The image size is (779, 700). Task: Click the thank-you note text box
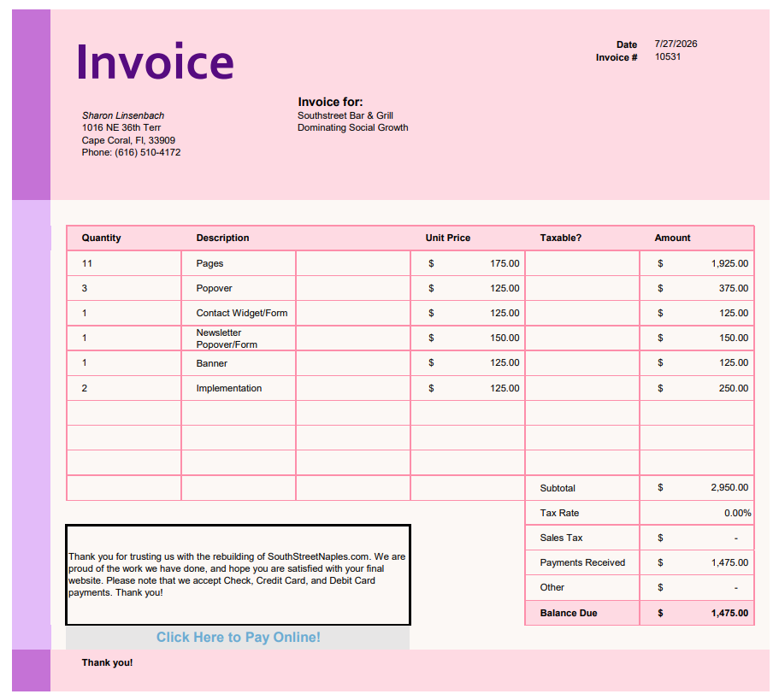point(238,574)
